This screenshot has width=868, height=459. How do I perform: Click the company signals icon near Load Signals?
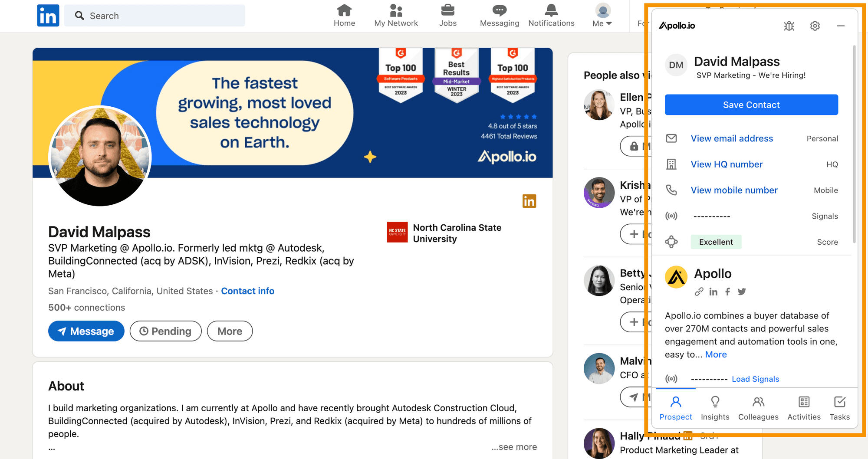click(x=671, y=379)
